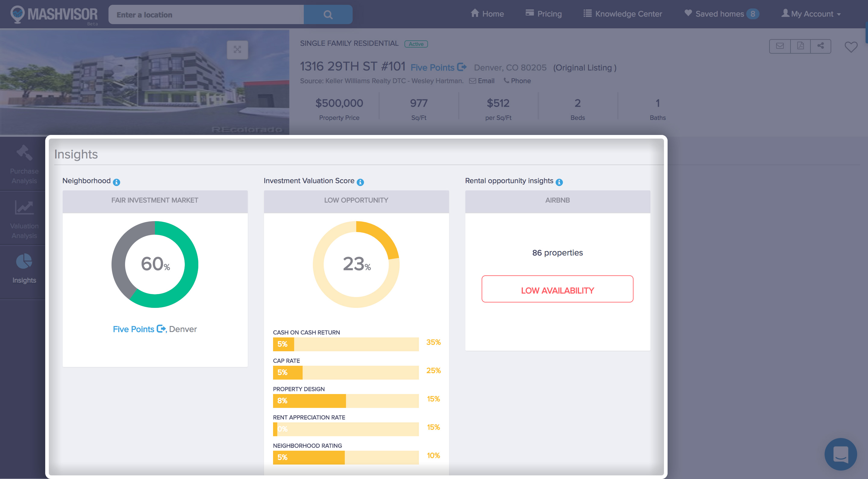The width and height of the screenshot is (868, 479).
Task: Click the Neighborhood info icon
Action: (117, 182)
